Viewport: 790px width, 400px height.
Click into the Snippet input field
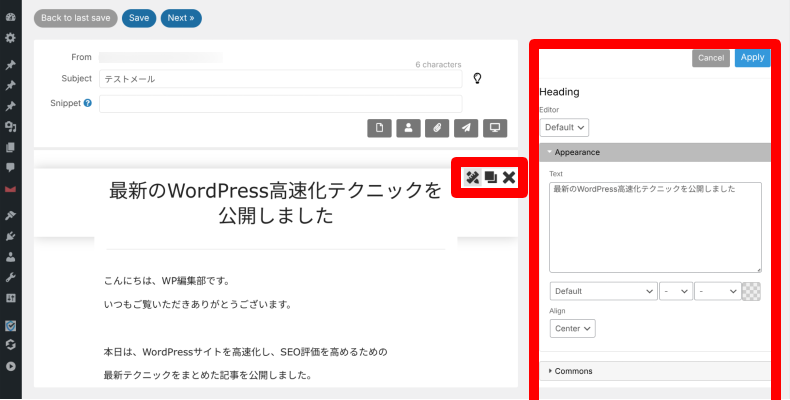(x=281, y=104)
